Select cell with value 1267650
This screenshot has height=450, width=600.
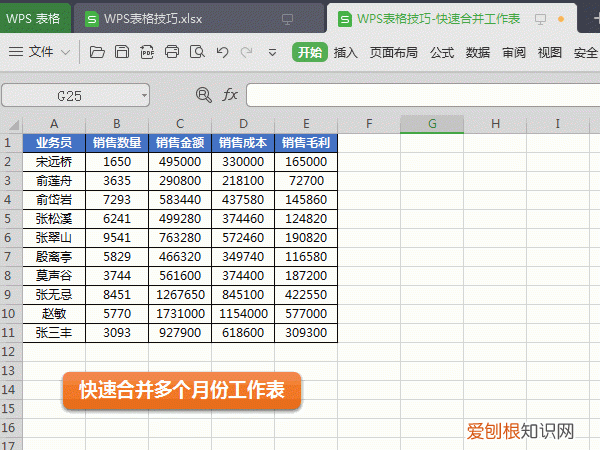tap(180, 295)
